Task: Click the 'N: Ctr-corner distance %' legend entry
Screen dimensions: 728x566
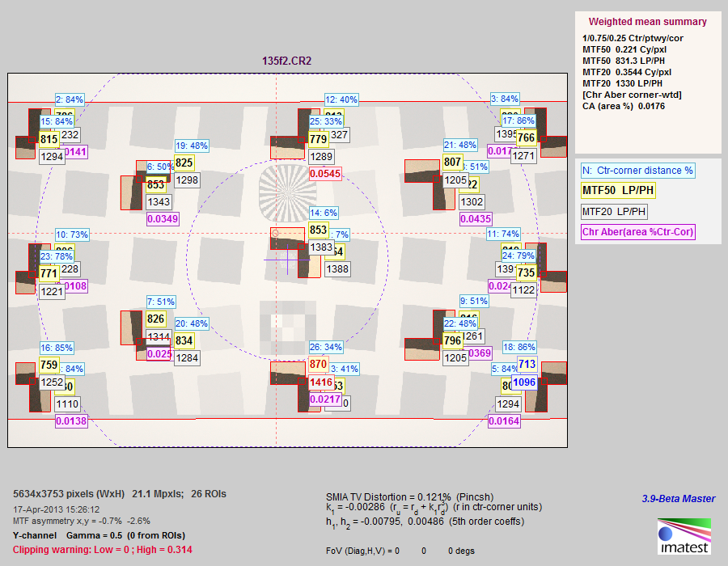Action: [637, 171]
